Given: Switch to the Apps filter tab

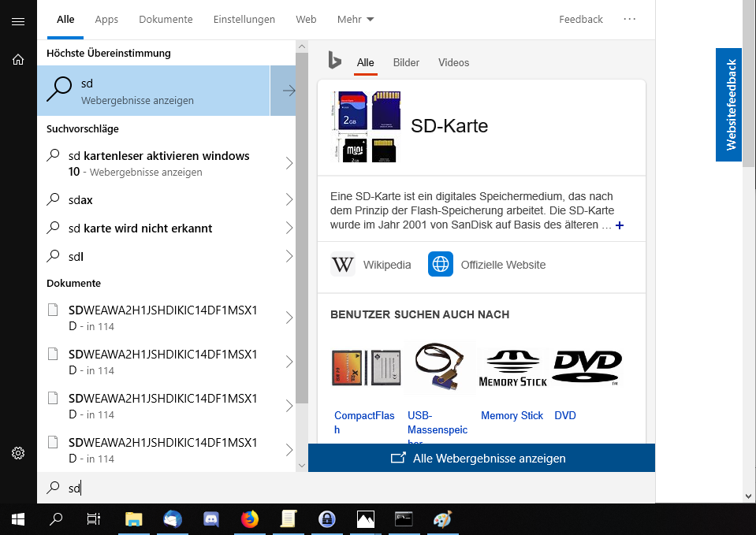Looking at the screenshot, I should click(x=106, y=19).
